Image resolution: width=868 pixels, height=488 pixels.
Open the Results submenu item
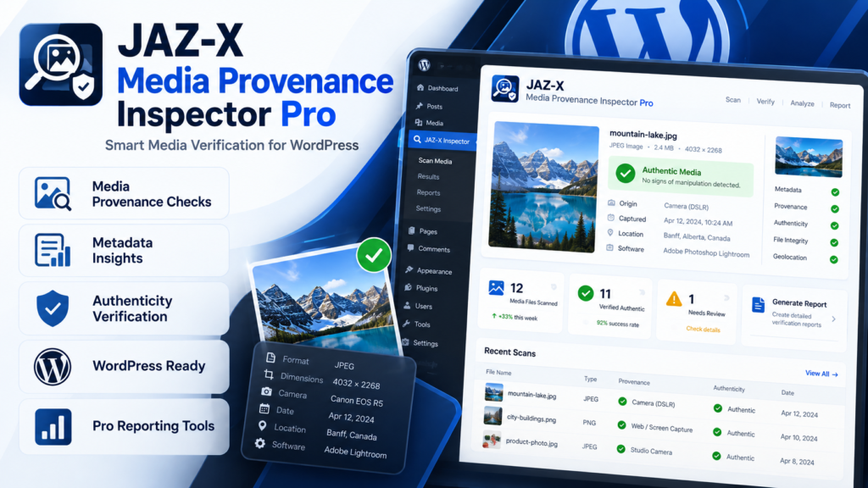(x=428, y=176)
